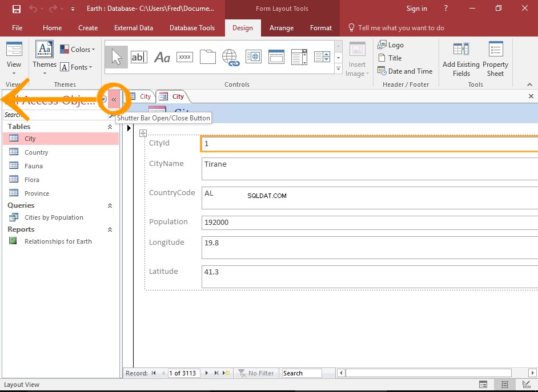Open the Fonts dropdown

pyautogui.click(x=77, y=67)
